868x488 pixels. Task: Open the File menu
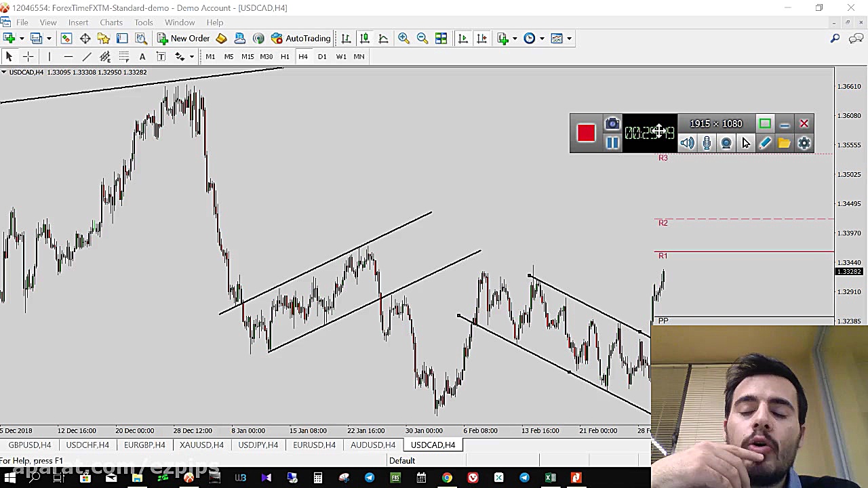[x=22, y=22]
